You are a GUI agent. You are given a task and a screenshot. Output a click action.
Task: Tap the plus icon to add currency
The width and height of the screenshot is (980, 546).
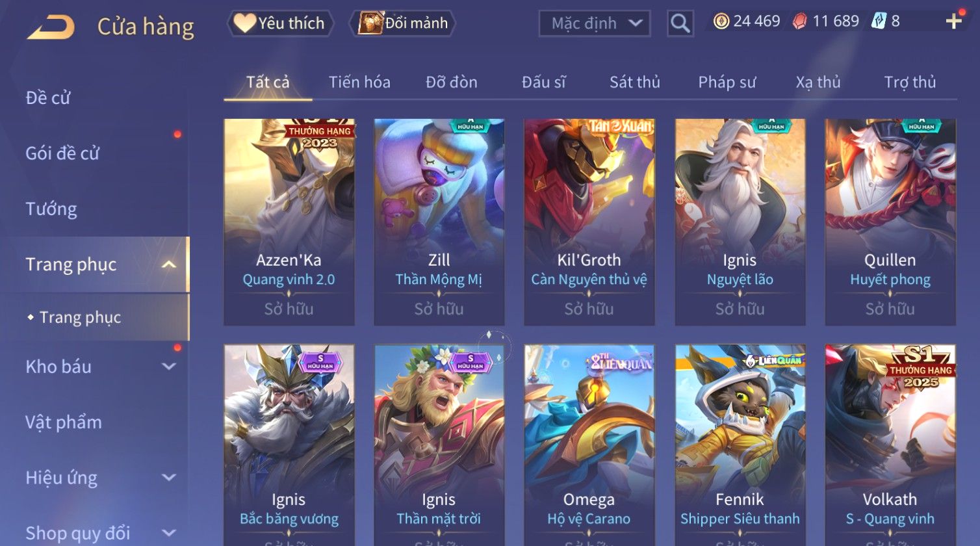953,21
